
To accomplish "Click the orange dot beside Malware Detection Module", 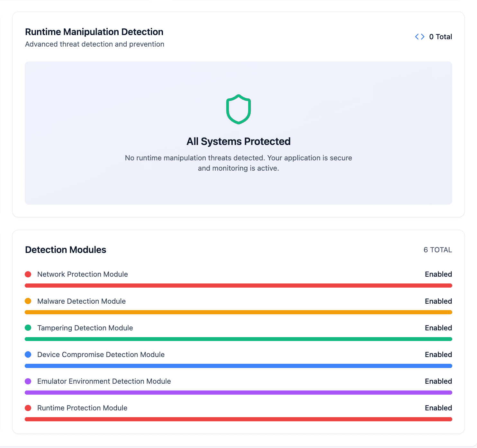I will coord(28,301).
